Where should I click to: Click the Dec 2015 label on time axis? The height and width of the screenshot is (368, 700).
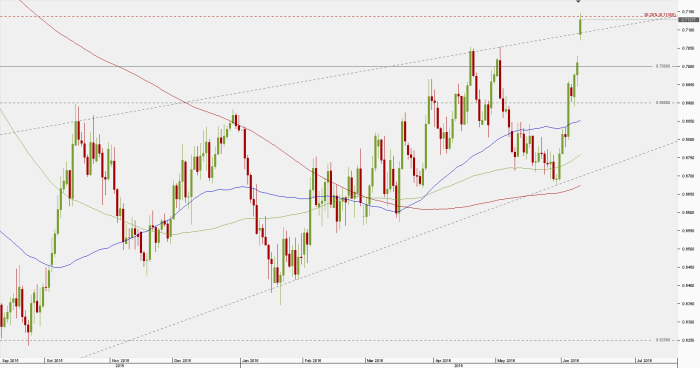click(183, 360)
